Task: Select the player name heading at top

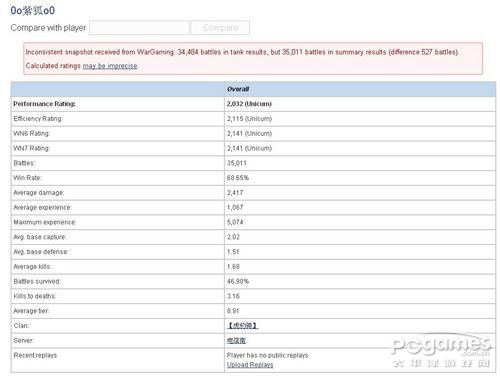Action: pyautogui.click(x=33, y=10)
